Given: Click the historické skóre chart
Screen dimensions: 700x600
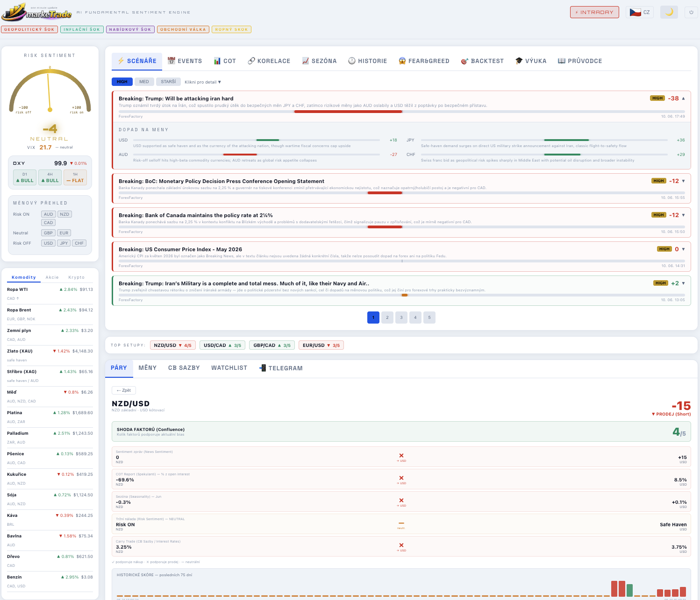Looking at the screenshot, I should point(401,585).
